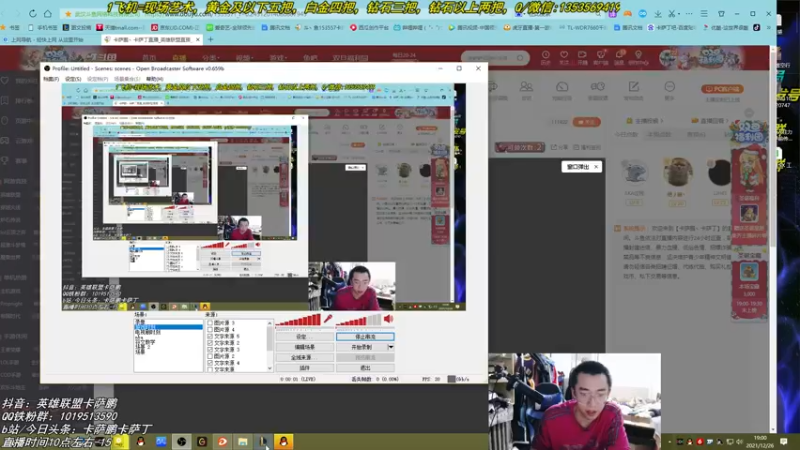Open browser downloads icon
The width and height of the screenshot is (800, 450).
pyautogui.click(x=658, y=14)
